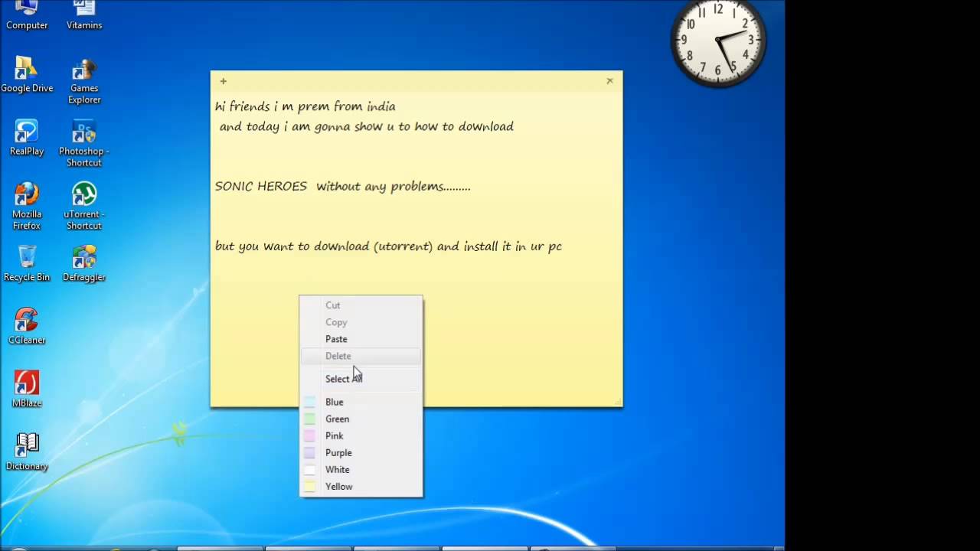Screen dimensions: 980x551
Task: Delete the sticky note with X
Action: (x=609, y=81)
